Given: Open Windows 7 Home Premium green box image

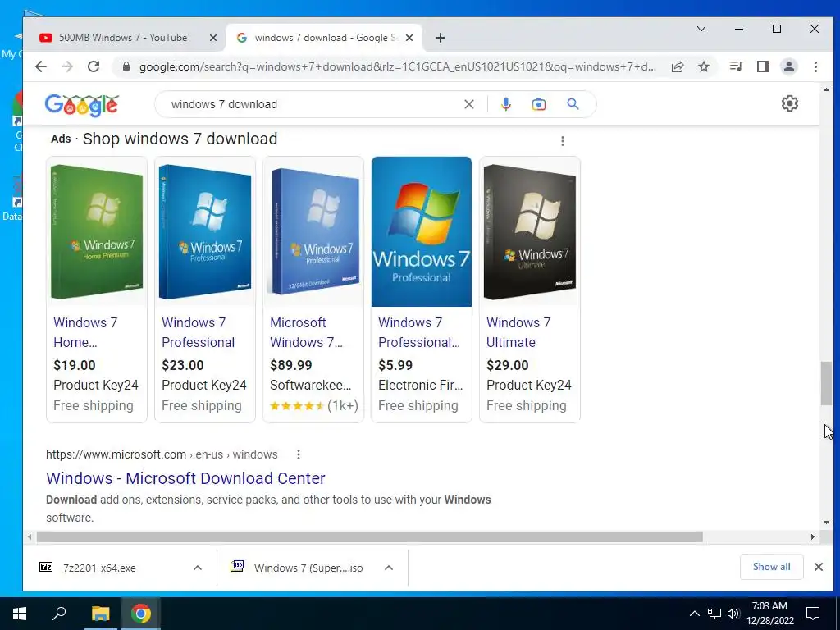Looking at the screenshot, I should [x=97, y=231].
